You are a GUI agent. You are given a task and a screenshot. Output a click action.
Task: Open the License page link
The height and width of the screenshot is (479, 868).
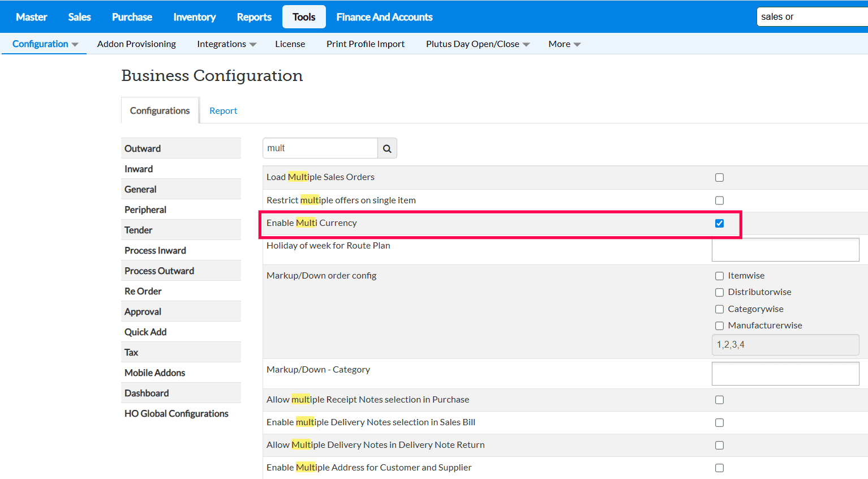tap(290, 44)
